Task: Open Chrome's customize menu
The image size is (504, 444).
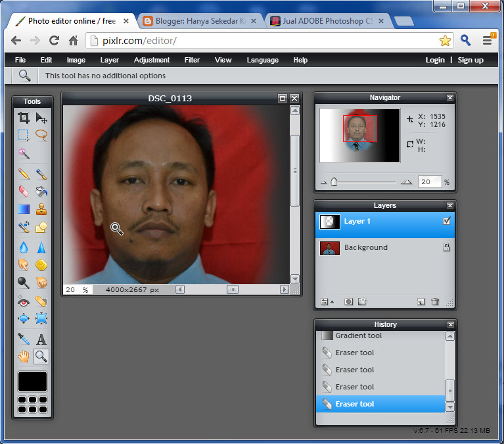Action: click(488, 40)
